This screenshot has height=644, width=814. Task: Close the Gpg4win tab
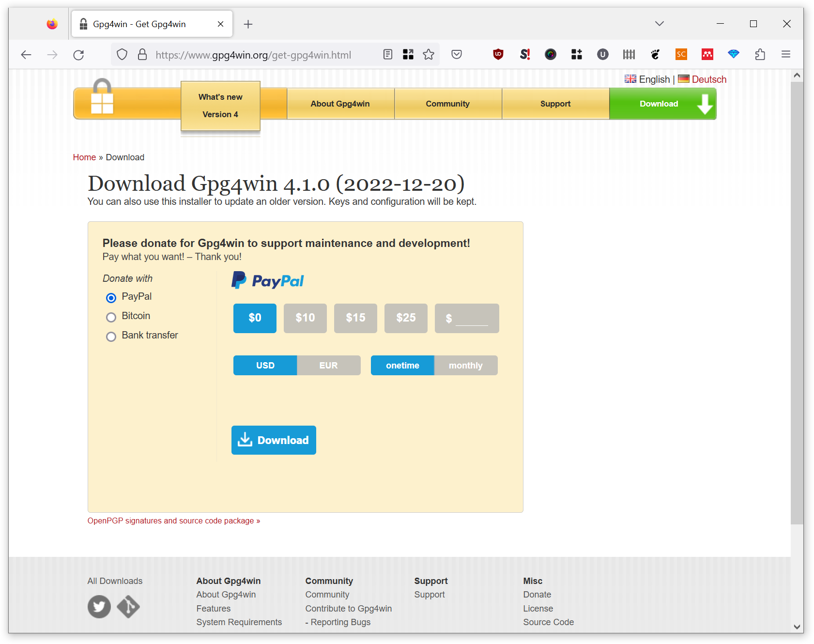pos(220,24)
